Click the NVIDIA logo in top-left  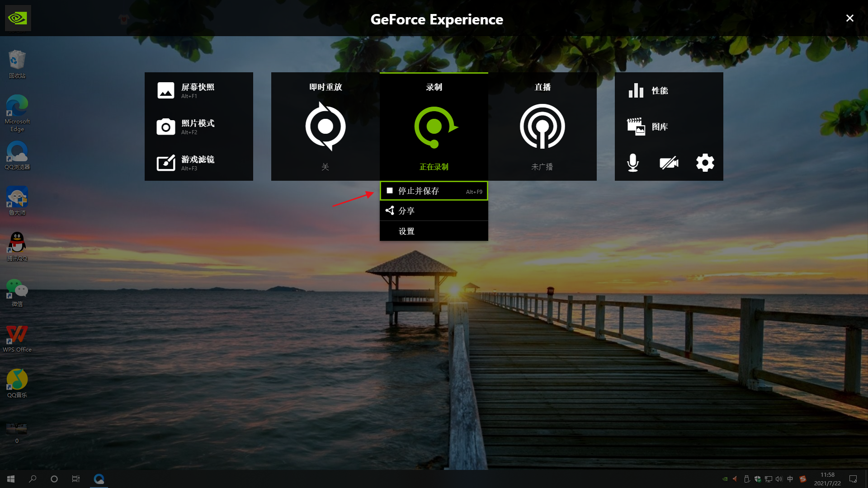pyautogui.click(x=18, y=18)
